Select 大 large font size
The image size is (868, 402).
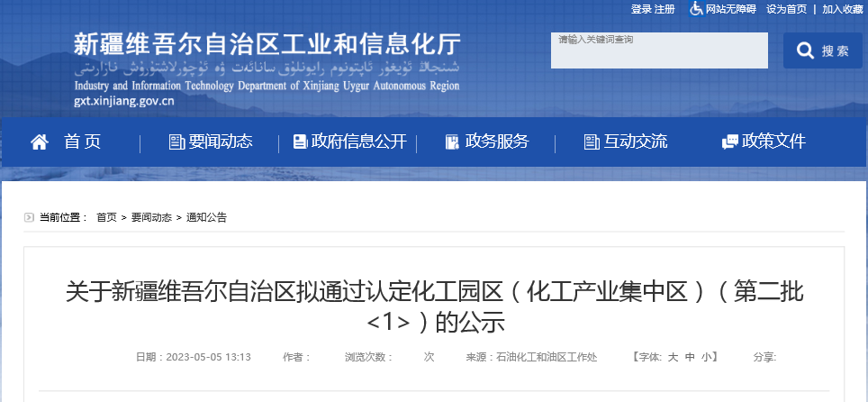click(x=672, y=357)
